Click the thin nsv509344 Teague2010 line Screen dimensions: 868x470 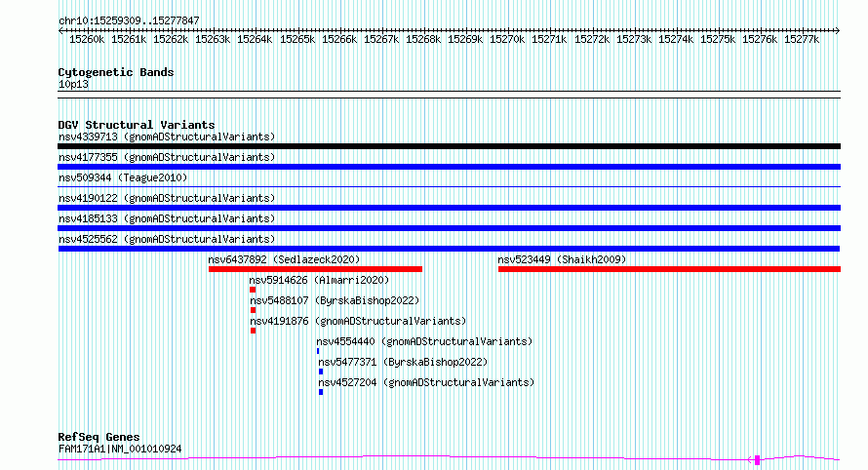(x=449, y=186)
